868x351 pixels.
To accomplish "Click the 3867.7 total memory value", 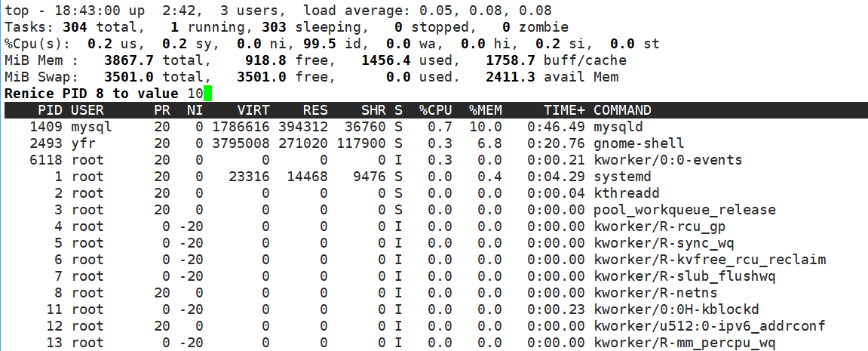I will tap(128, 60).
